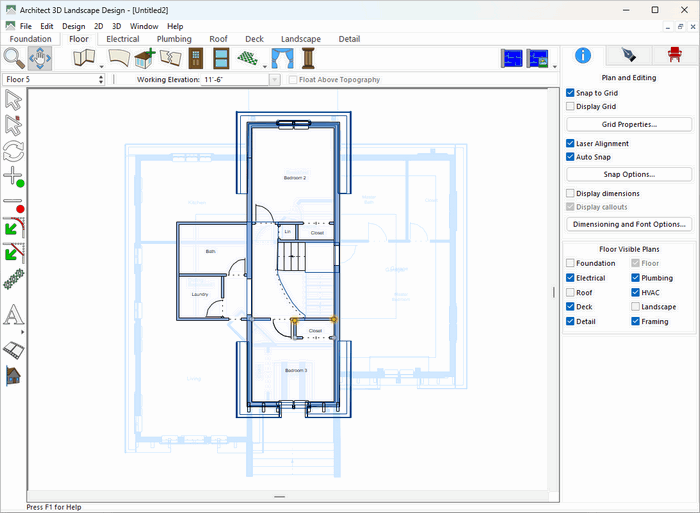Select the Window tool in toolbar

[x=222, y=58]
